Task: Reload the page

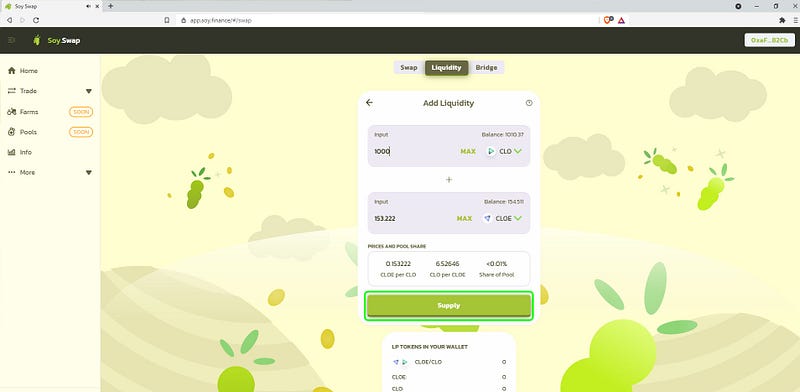Action: coord(36,20)
